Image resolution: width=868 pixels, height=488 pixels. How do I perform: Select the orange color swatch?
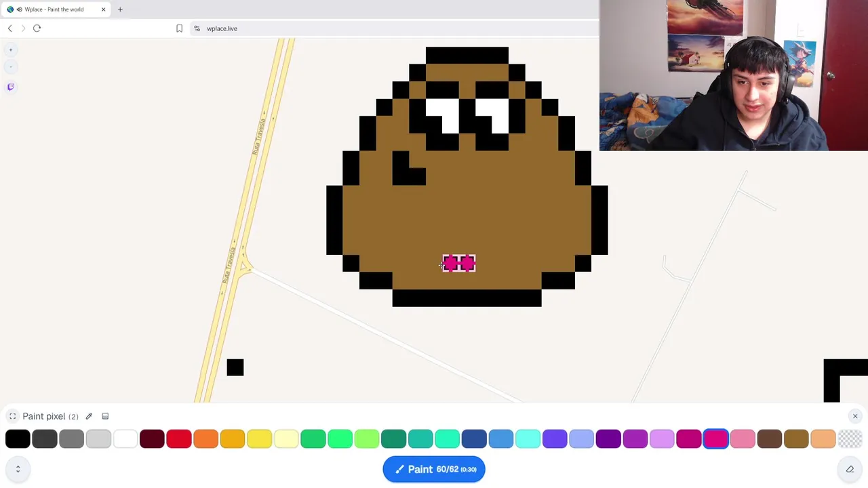coord(205,439)
